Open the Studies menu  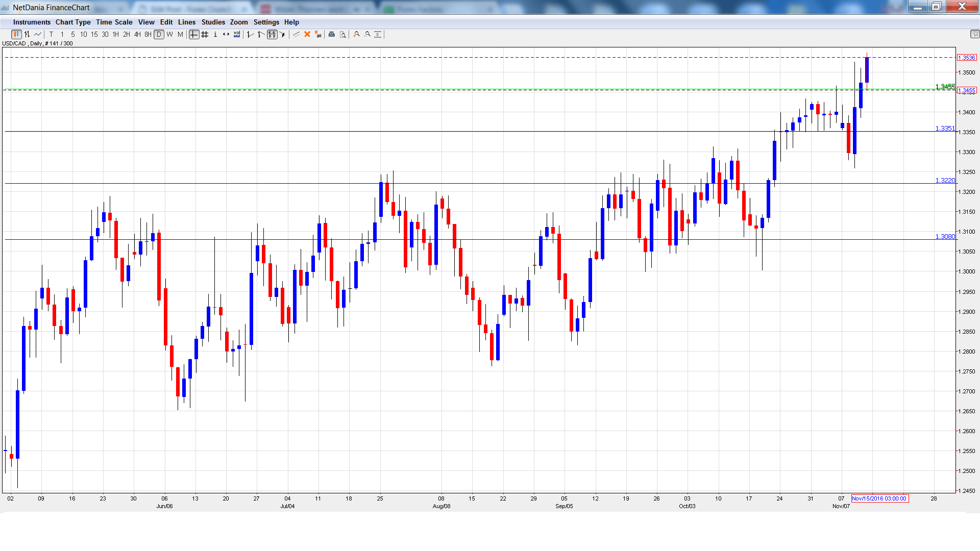[213, 22]
